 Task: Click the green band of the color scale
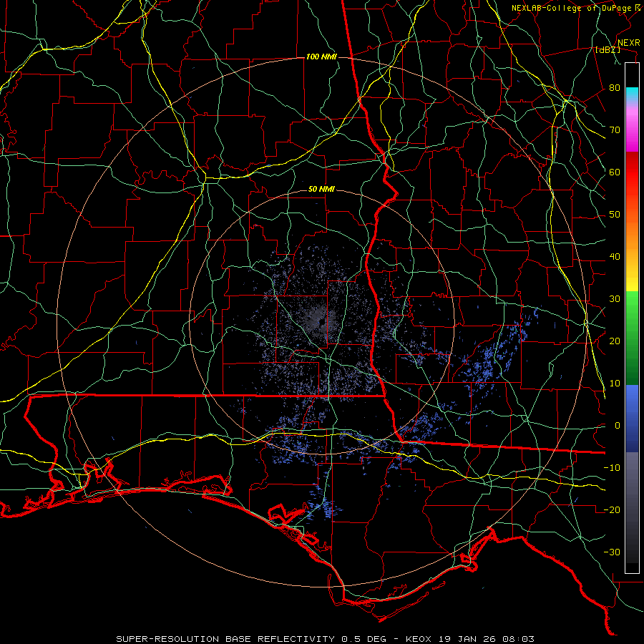[632, 338]
